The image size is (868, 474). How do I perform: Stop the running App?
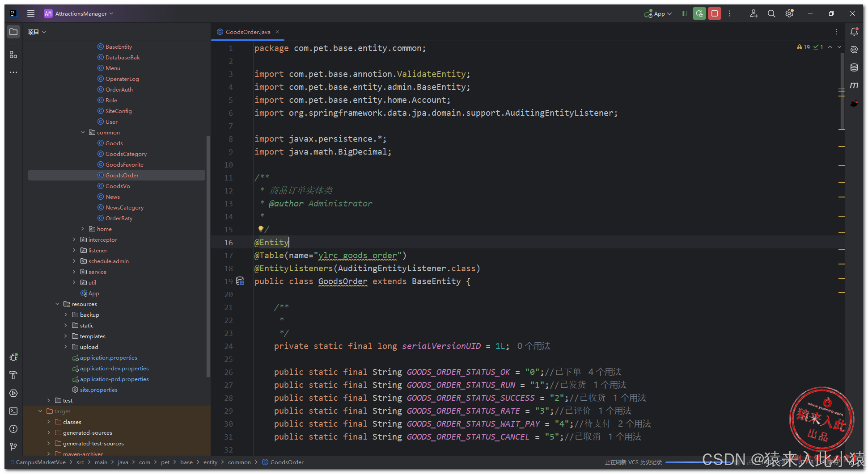click(x=715, y=13)
